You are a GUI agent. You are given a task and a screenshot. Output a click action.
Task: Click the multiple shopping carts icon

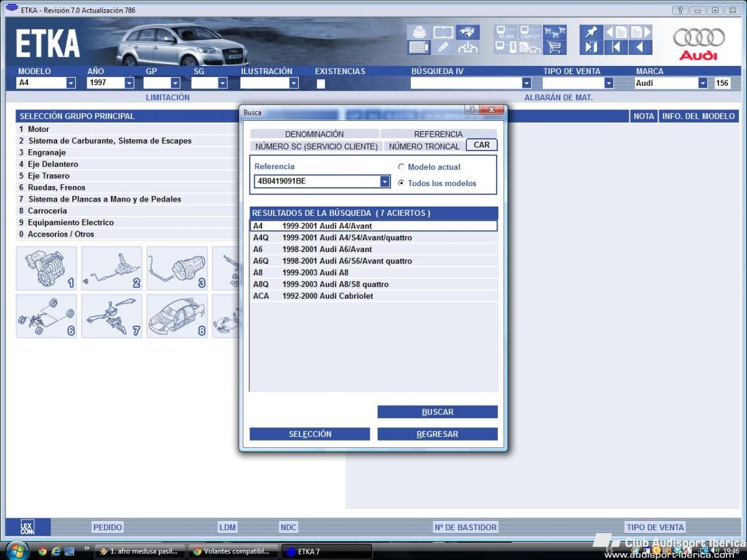[555, 32]
